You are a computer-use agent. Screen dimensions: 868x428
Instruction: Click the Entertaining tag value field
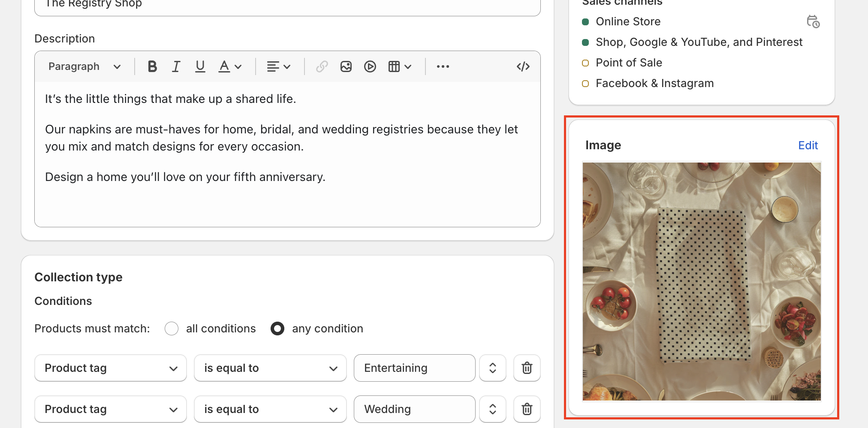(414, 368)
